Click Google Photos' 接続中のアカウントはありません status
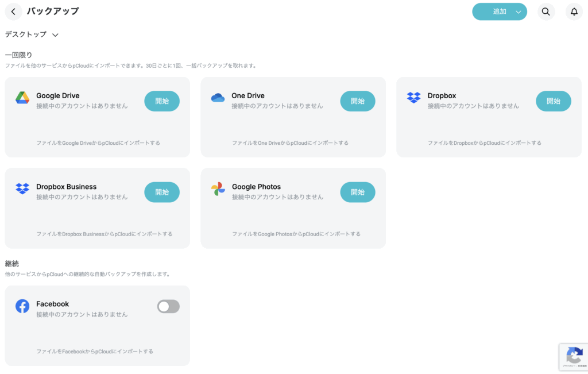This screenshot has width=588, height=374. point(277,197)
